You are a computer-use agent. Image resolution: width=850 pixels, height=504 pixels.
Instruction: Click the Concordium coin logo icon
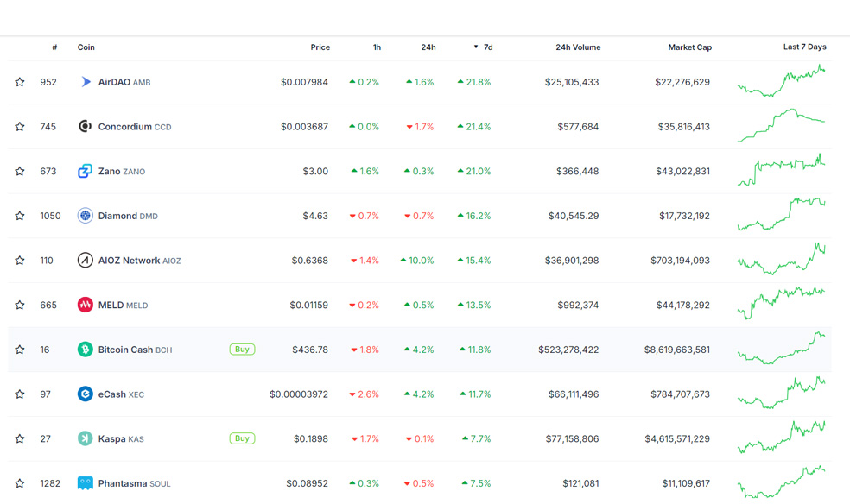tap(86, 126)
